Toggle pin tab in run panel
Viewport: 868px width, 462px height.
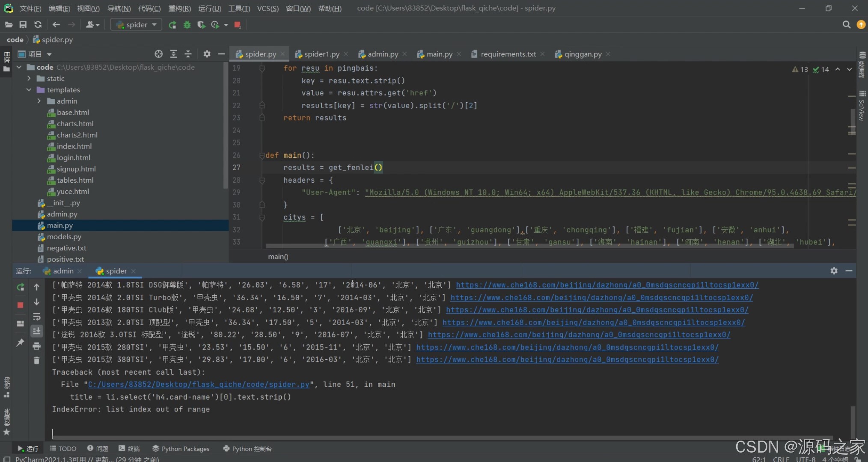coord(20,343)
